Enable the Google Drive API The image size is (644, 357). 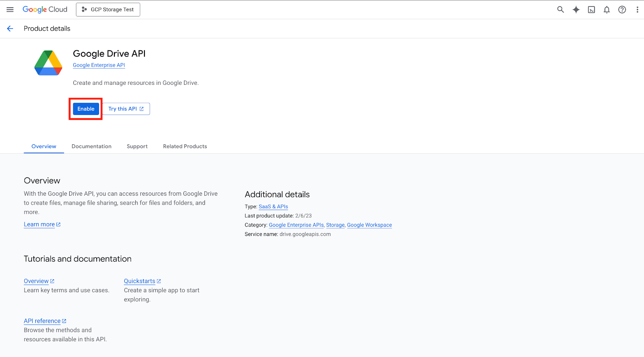point(86,109)
